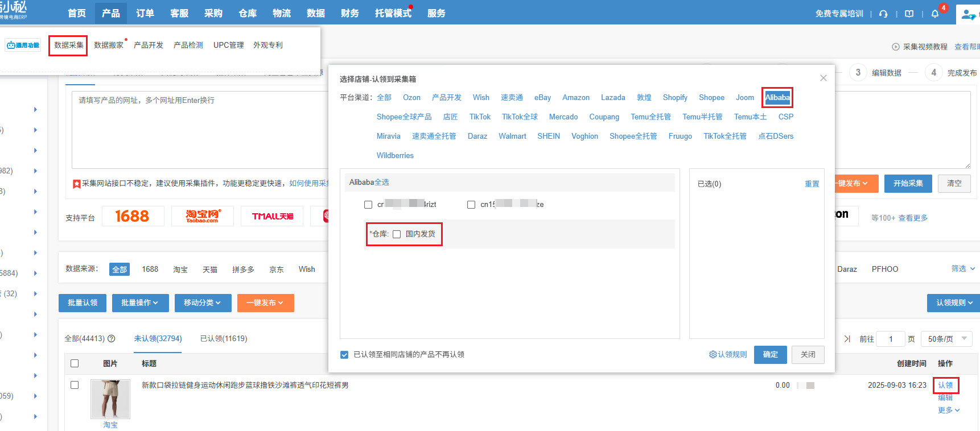Screen dimensions: 980x431
Task: Check the first Alibaba store checkbox
Action: click(368, 205)
